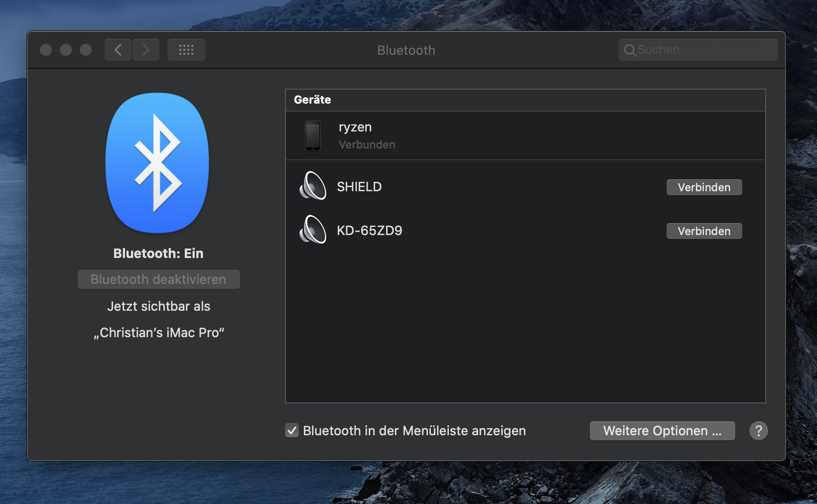Viewport: 817px width, 504px height.
Task: Select the SHIELD device name in list
Action: (x=359, y=187)
